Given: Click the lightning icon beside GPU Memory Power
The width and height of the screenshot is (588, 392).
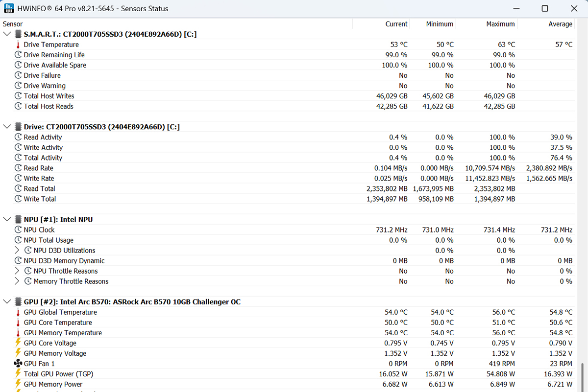Looking at the screenshot, I should point(18,384).
